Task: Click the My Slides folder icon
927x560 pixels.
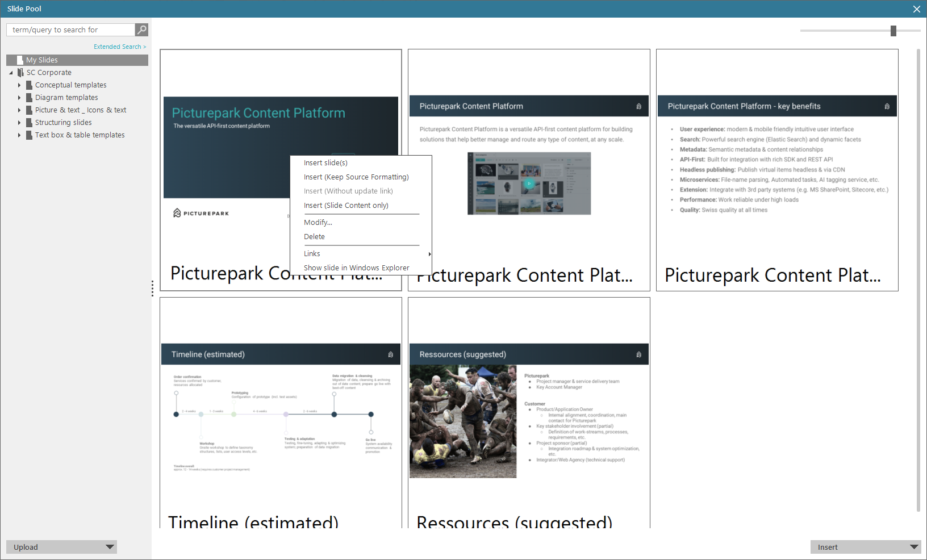Action: [20, 60]
